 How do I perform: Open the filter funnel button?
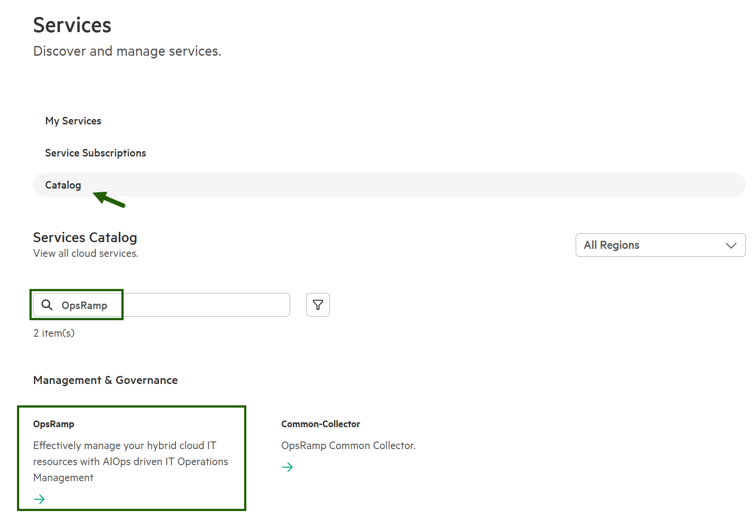(x=318, y=305)
